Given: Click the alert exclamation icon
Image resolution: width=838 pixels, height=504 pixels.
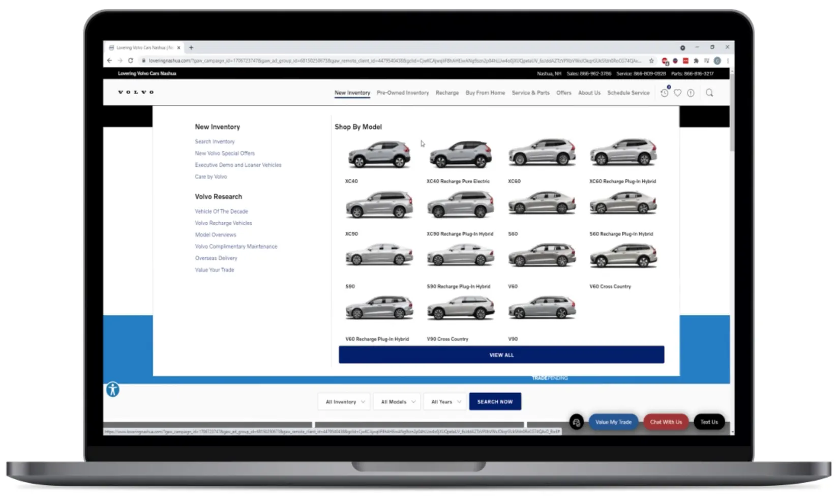Looking at the screenshot, I should (691, 93).
